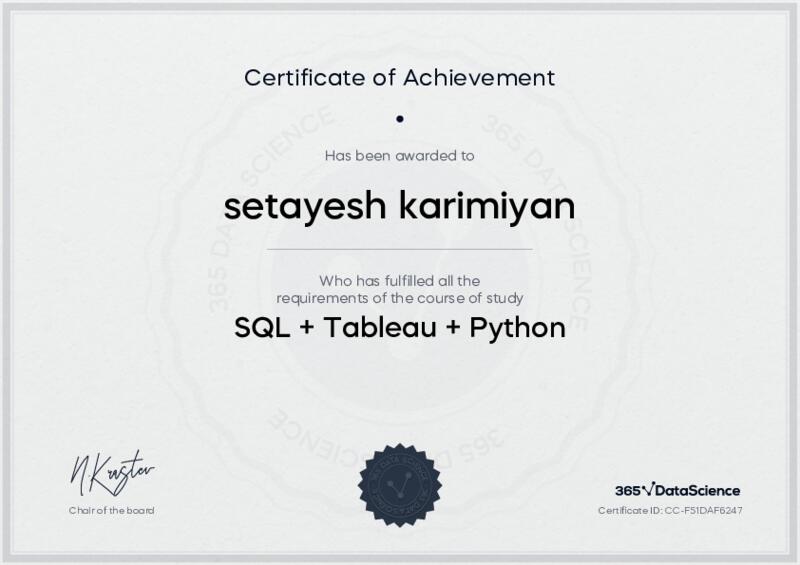
Task: Click the dark blue seal badge
Action: click(399, 483)
